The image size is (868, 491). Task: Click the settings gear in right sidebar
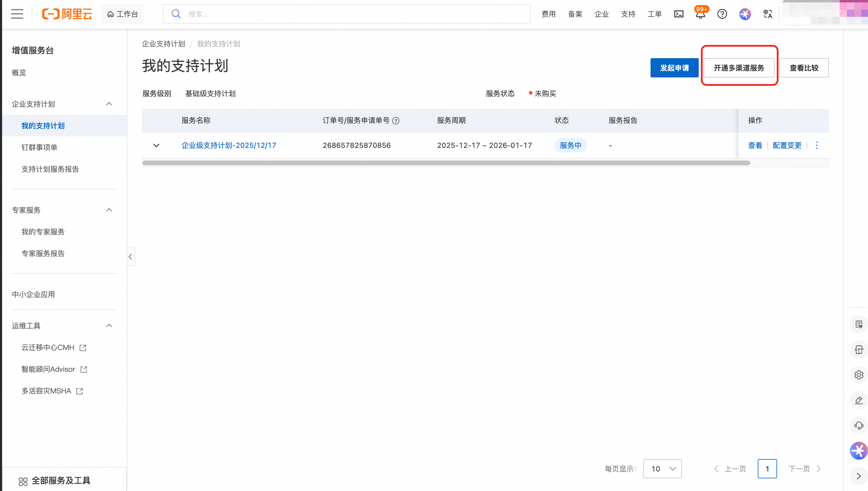point(859,375)
